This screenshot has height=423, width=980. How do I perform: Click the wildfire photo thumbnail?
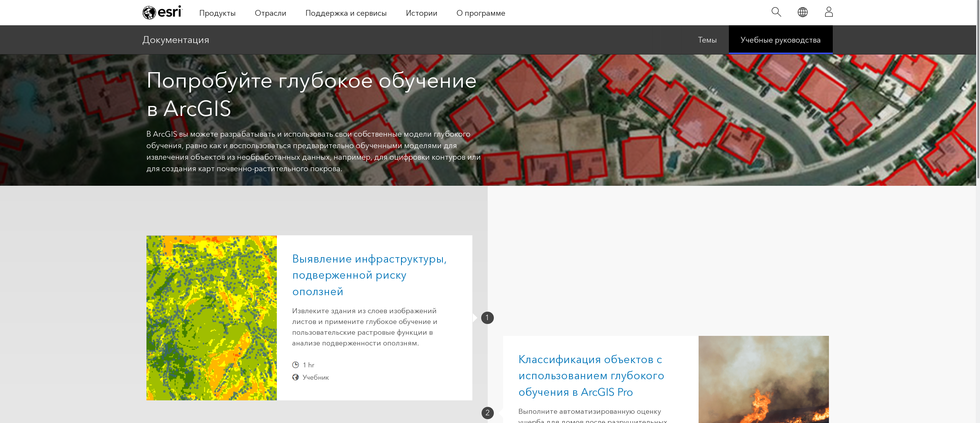763,380
